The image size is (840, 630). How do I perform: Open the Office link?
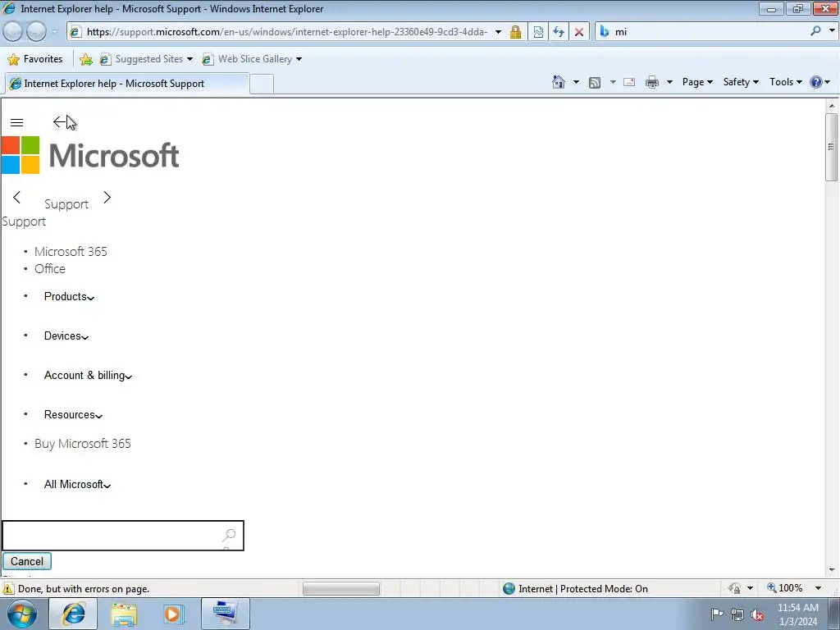click(50, 269)
